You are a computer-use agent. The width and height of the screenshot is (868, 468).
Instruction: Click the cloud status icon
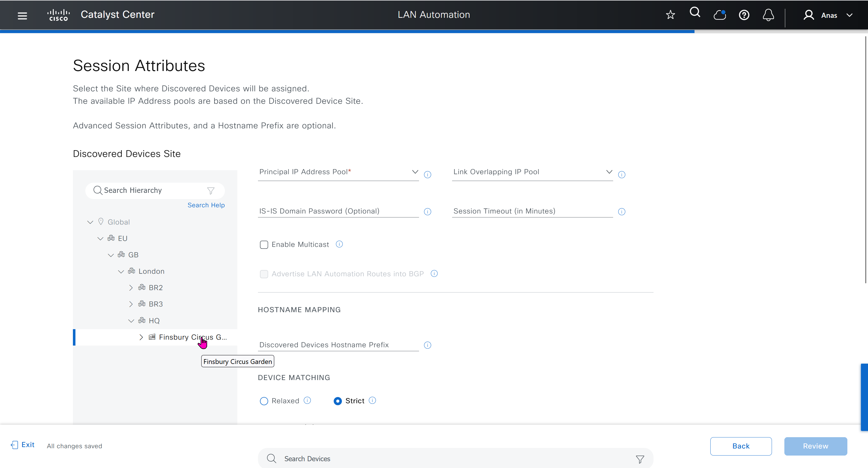[x=719, y=15]
